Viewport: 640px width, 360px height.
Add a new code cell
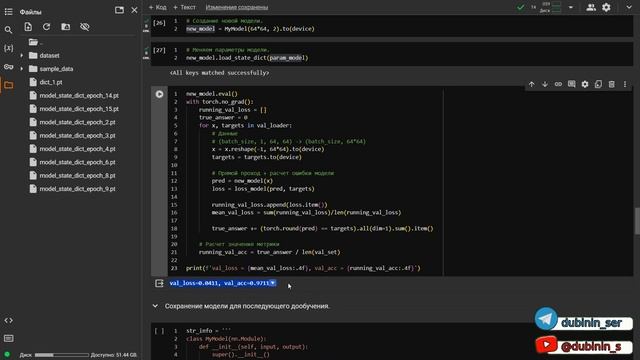point(158,7)
